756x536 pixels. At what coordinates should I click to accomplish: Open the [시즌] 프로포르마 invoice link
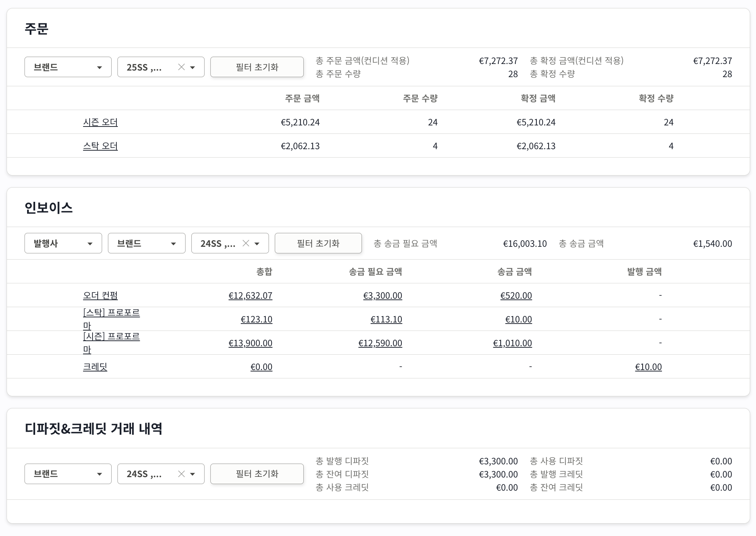[111, 343]
